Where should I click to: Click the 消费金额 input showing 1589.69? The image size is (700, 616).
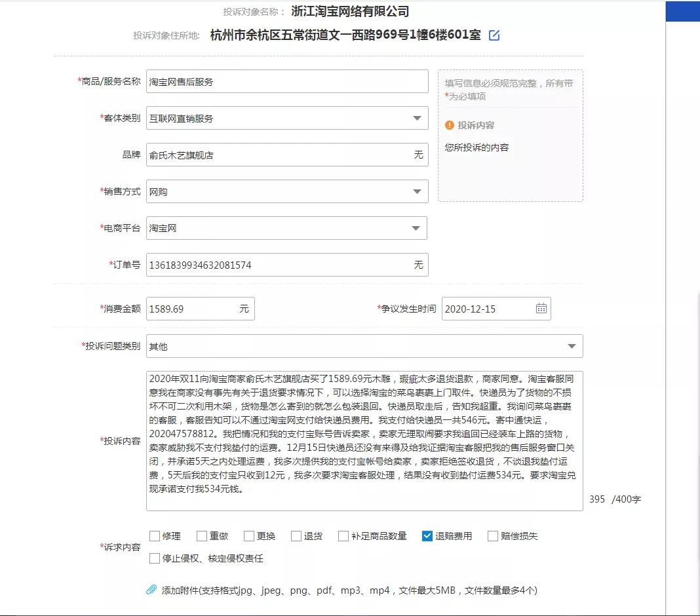(x=201, y=309)
